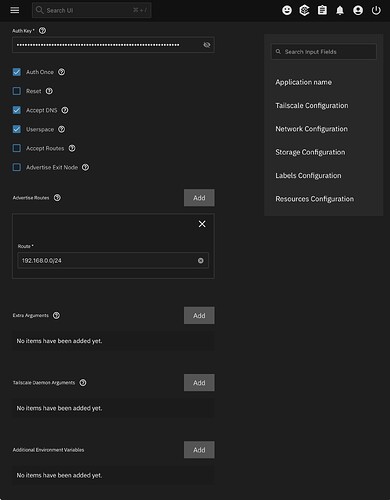Click the help icon next to Accept DNS
Viewport: 390px width, 500px height.
tap(65, 110)
